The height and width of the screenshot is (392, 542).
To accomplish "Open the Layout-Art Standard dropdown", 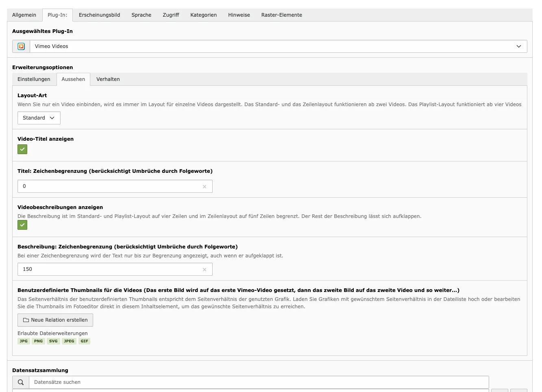I will click(39, 118).
